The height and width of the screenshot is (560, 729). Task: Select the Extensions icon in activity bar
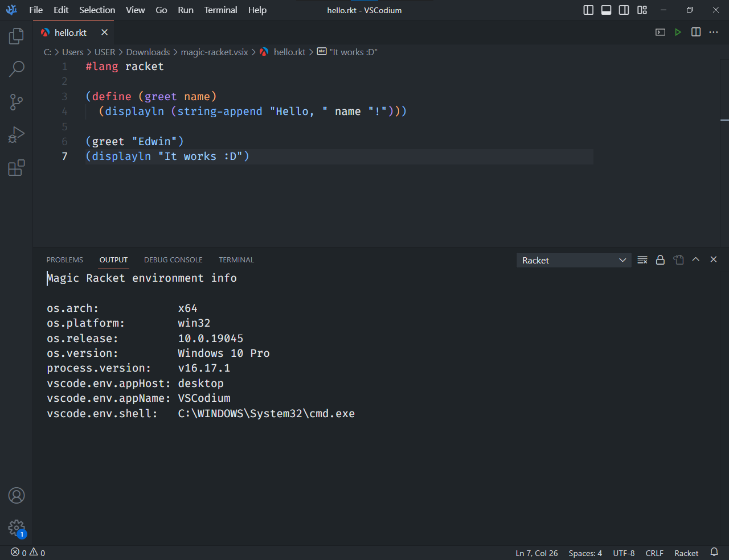click(x=16, y=168)
